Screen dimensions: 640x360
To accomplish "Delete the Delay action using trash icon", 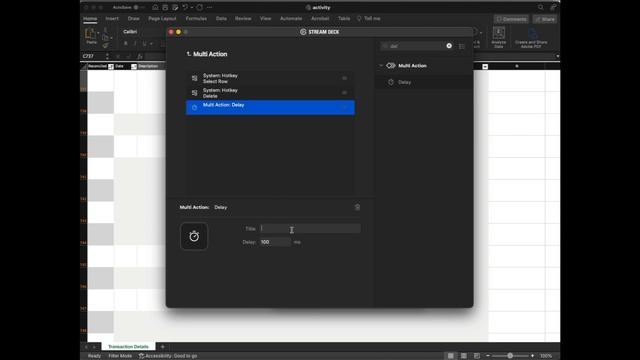I will click(x=357, y=207).
